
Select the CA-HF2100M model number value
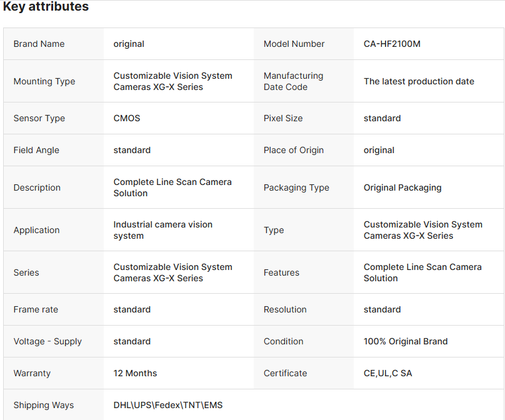pyautogui.click(x=392, y=44)
